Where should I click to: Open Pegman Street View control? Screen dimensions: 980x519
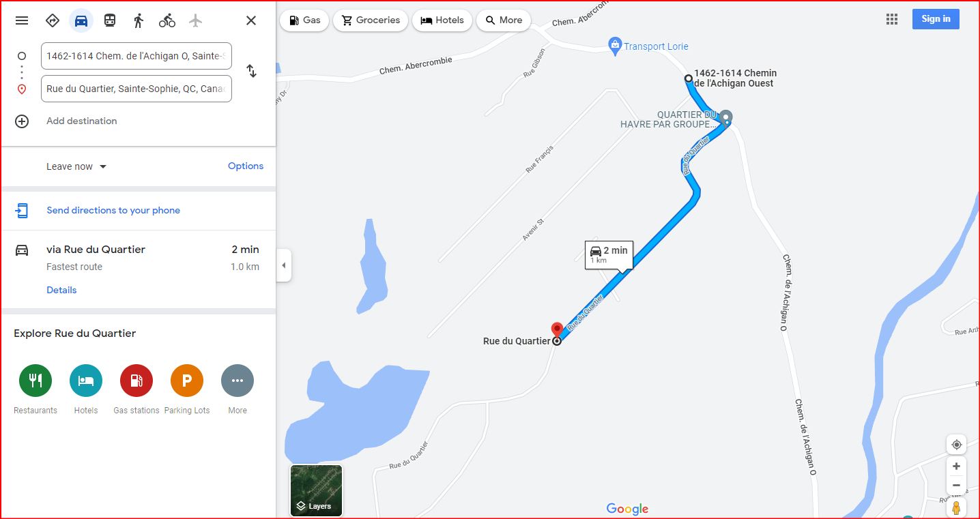(956, 508)
